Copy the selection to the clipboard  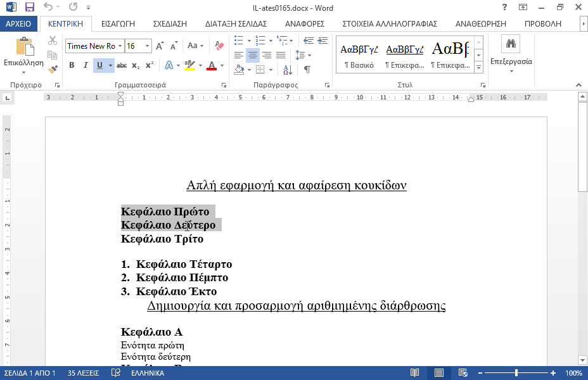tap(53, 54)
